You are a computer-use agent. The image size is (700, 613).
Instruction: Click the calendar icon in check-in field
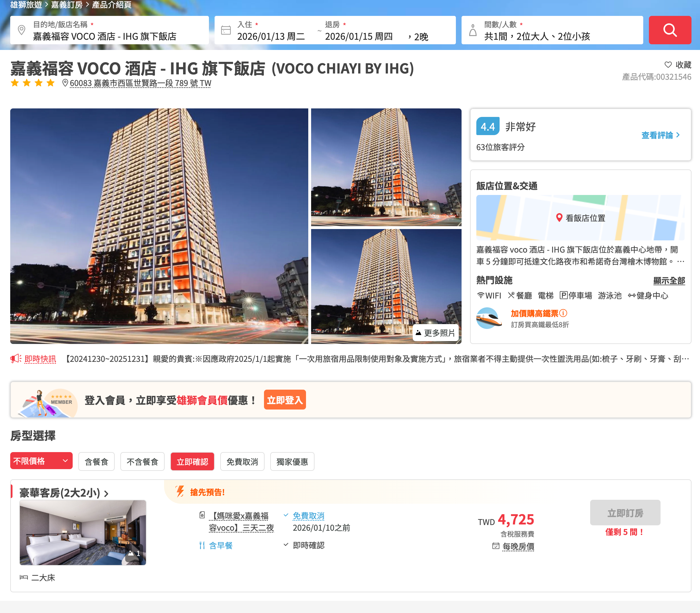click(x=226, y=30)
